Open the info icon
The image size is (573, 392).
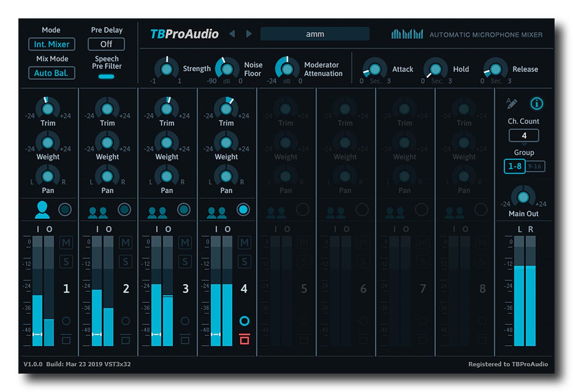click(x=536, y=103)
